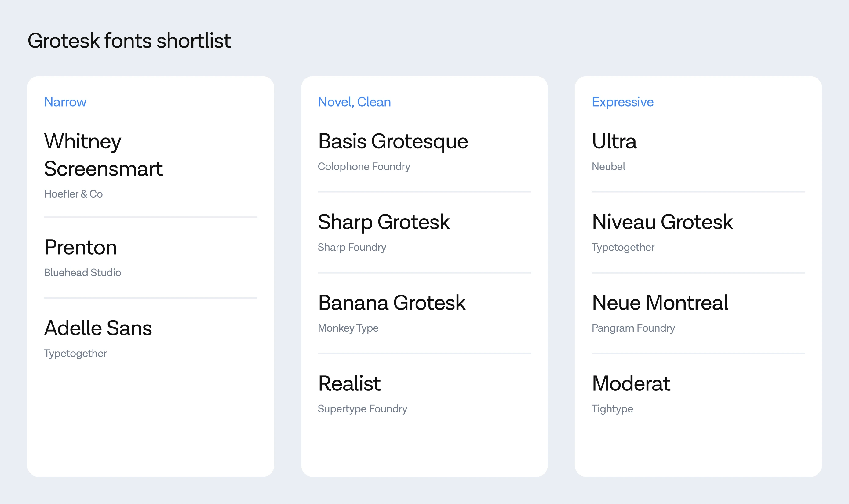The width and height of the screenshot is (849, 504).
Task: Select the Ultra font entry
Action: pyautogui.click(x=614, y=141)
